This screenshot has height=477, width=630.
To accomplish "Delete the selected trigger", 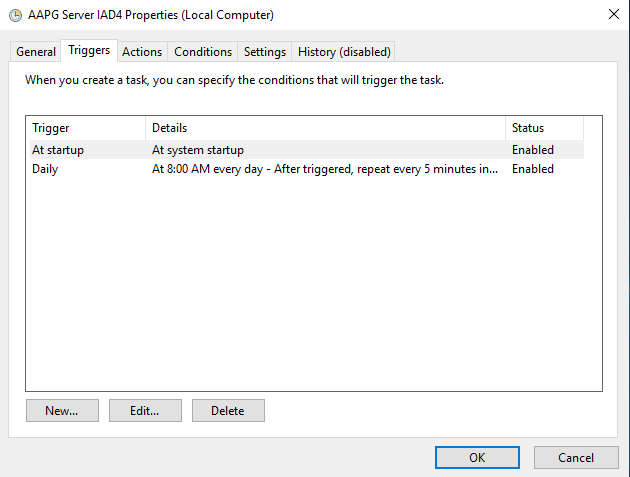I will (228, 411).
